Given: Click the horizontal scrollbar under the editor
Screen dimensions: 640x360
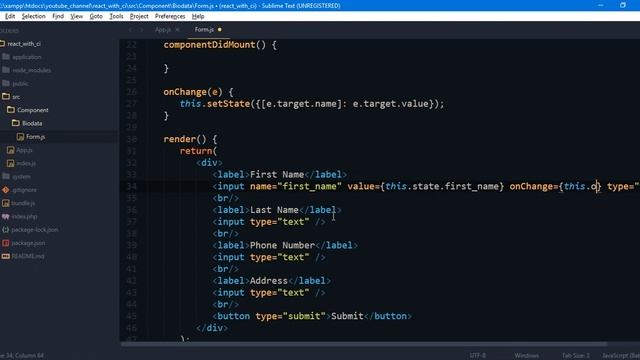Looking at the screenshot, I should coord(364,344).
